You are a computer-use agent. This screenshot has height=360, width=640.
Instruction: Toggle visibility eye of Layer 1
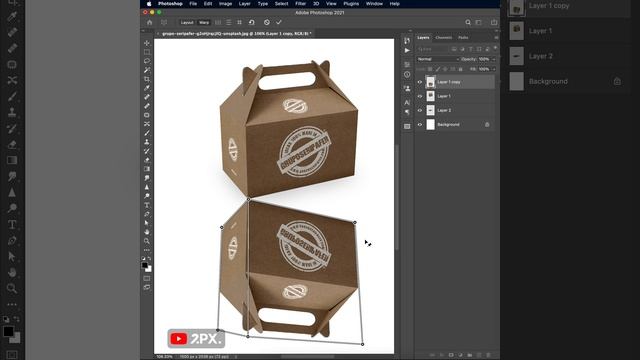pos(420,96)
